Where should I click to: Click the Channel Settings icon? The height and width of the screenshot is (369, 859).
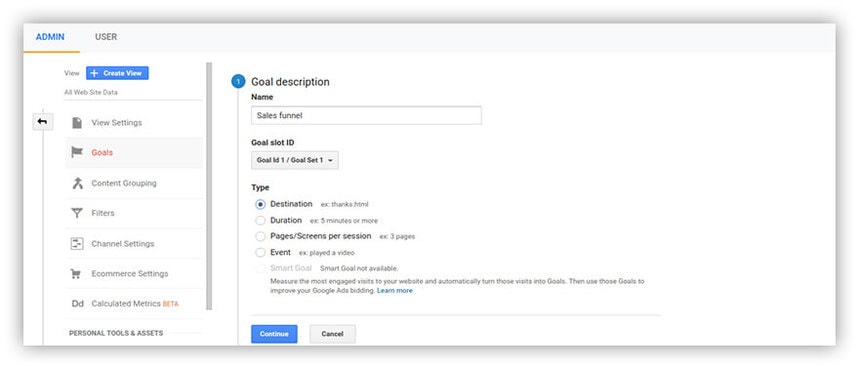(x=77, y=244)
